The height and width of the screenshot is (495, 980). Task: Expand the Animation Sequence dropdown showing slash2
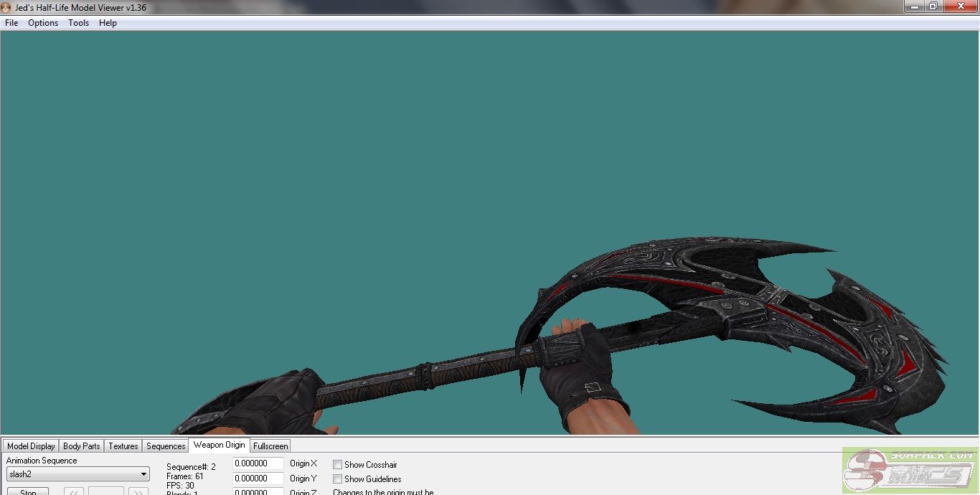pyautogui.click(x=78, y=474)
